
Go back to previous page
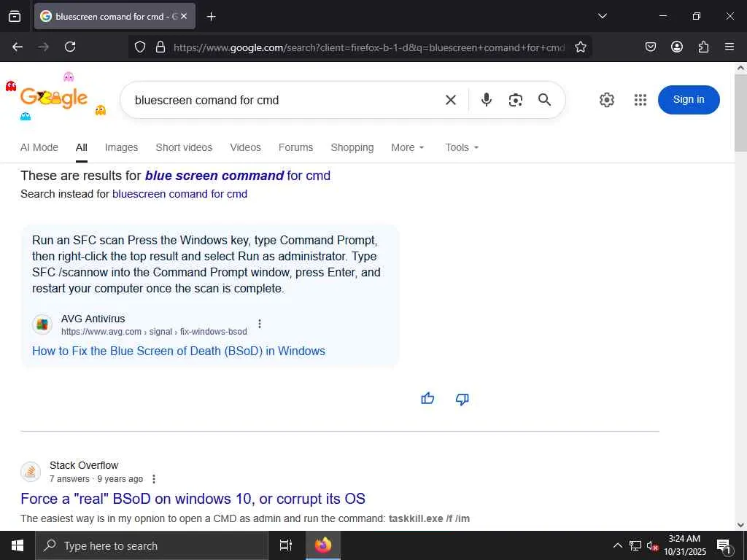click(x=18, y=47)
